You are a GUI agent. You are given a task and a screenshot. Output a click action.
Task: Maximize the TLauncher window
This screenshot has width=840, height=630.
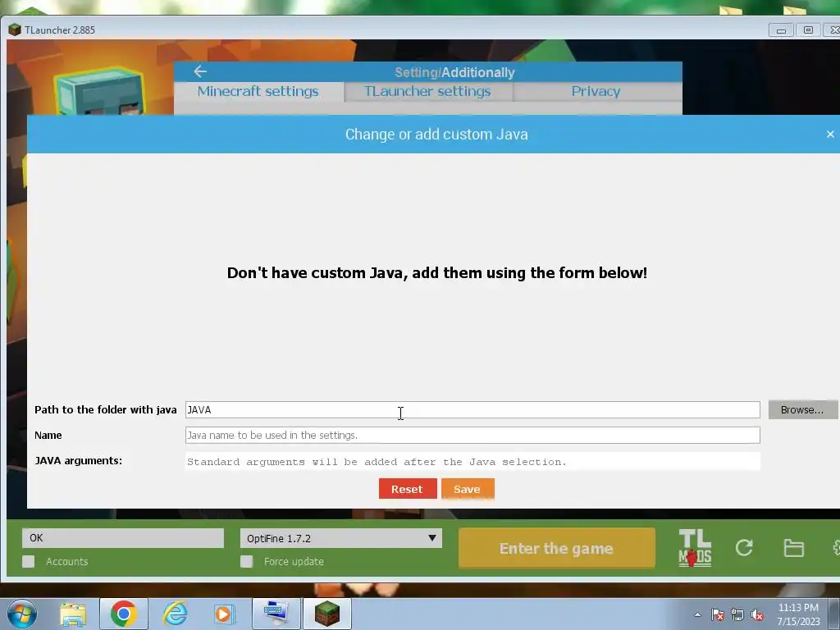(808, 30)
